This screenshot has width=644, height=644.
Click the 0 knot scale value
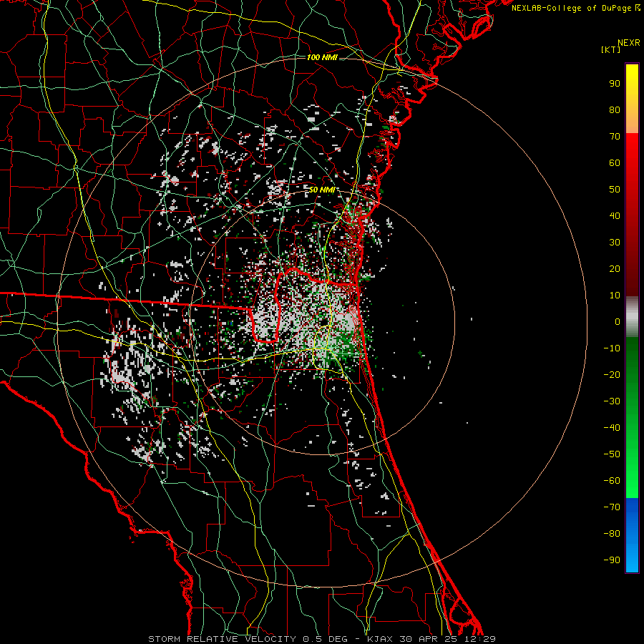pos(618,322)
